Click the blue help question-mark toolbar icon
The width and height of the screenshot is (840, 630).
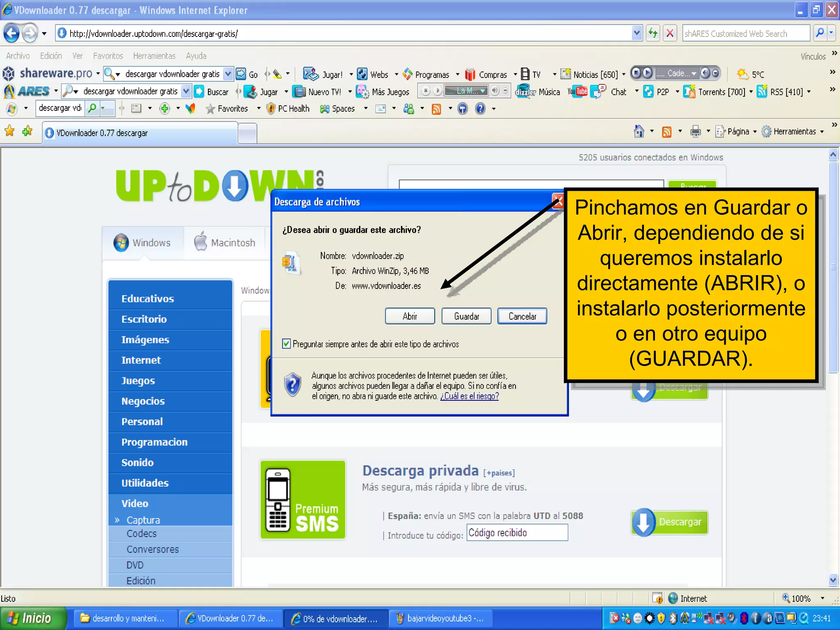(x=480, y=109)
